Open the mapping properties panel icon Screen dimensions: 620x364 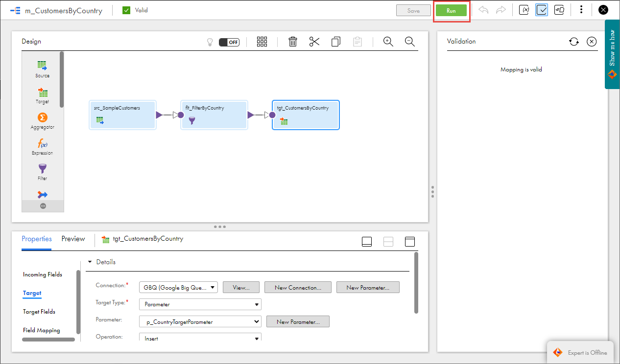559,10
